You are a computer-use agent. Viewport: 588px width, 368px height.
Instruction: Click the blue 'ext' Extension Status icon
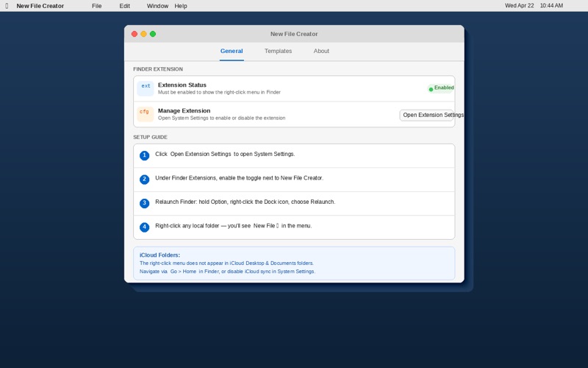coord(146,88)
